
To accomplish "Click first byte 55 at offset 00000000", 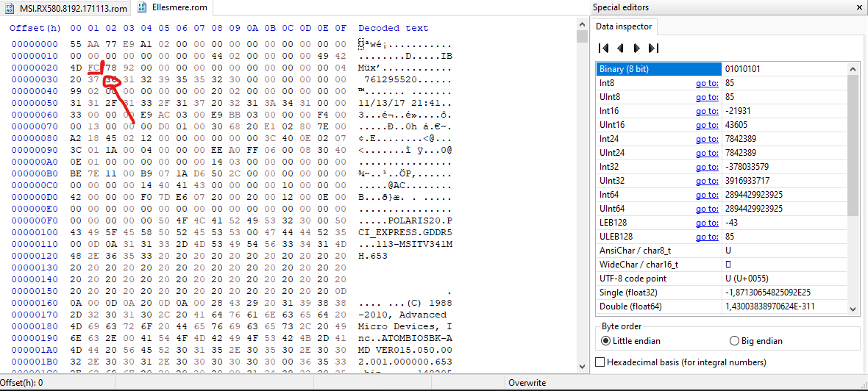I will click(76, 43).
